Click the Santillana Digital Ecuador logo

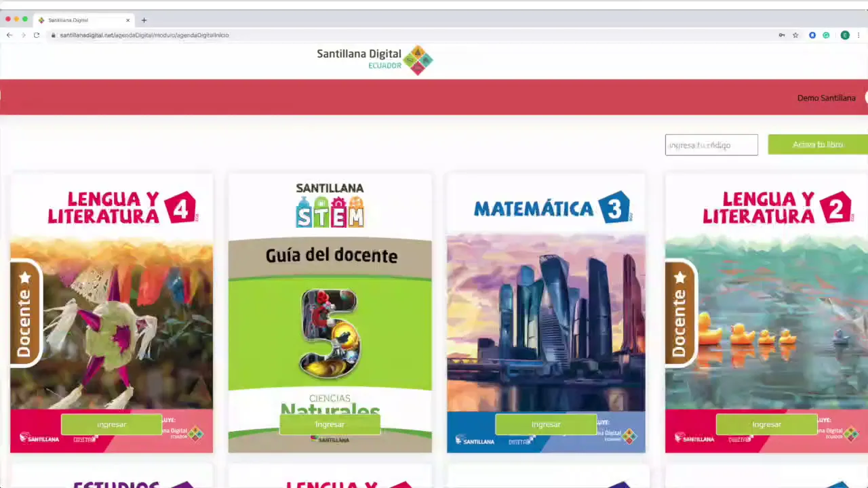pyautogui.click(x=374, y=60)
